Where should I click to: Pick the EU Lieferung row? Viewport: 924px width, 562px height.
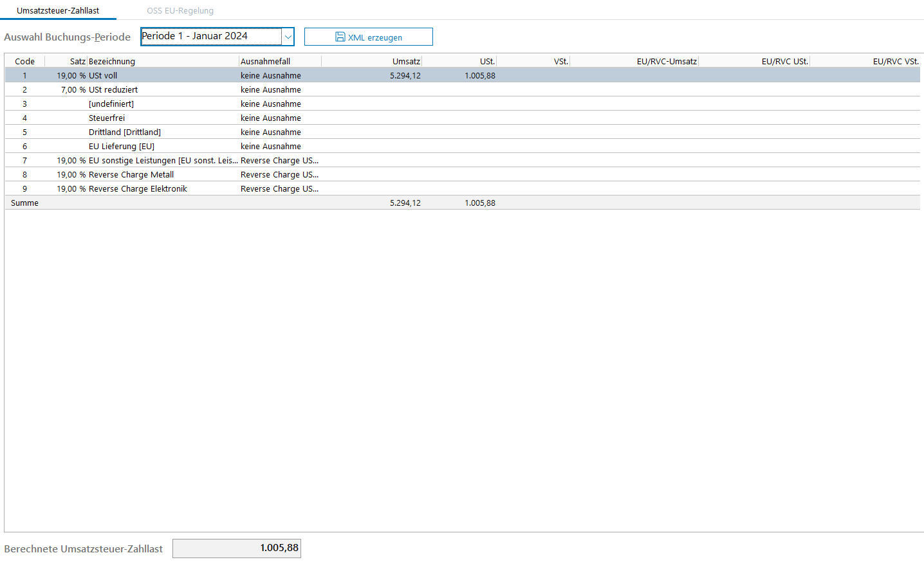(x=122, y=147)
